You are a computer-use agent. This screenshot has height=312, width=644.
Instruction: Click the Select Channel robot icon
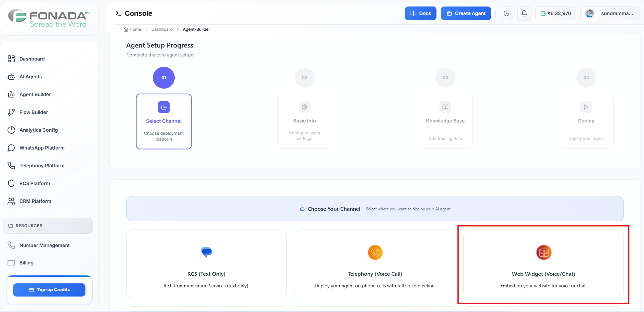point(164,107)
